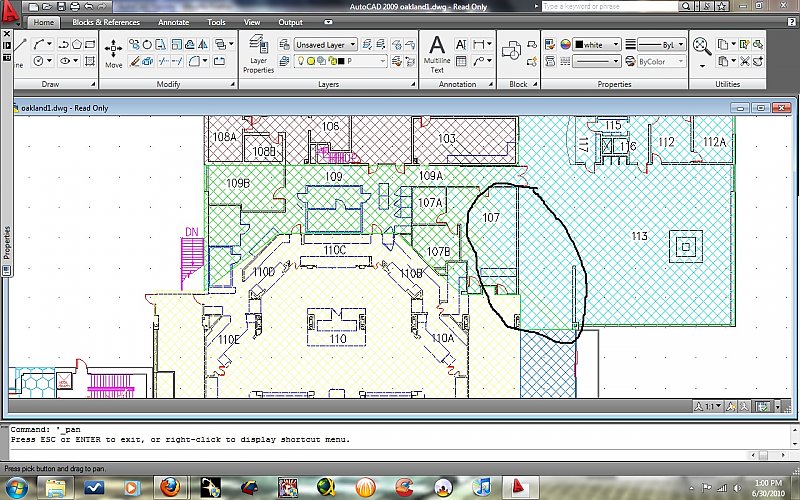Toggle auto-add annotation scales icon
Image resolution: width=800 pixels, height=500 pixels.
point(744,406)
